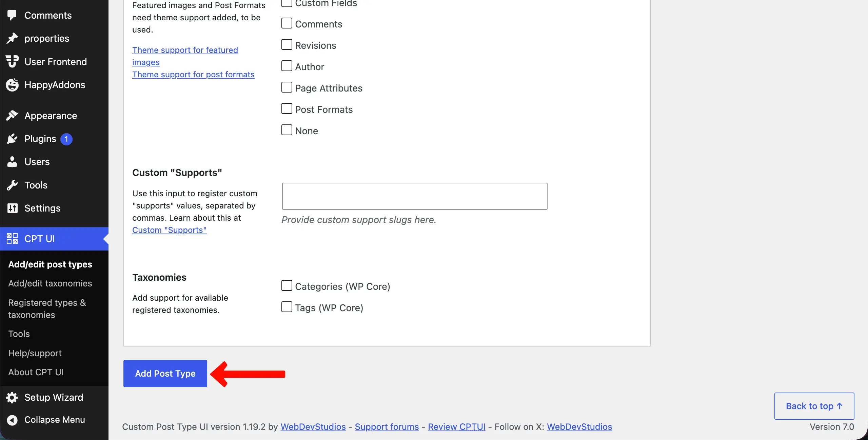Open the Review CPTUI link

pyautogui.click(x=457, y=427)
